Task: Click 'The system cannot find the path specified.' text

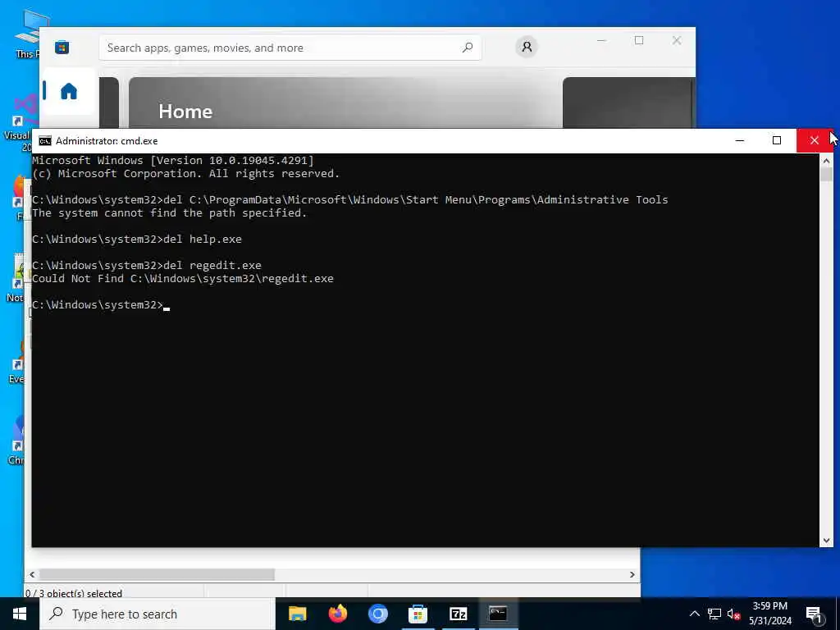Action: tap(169, 213)
